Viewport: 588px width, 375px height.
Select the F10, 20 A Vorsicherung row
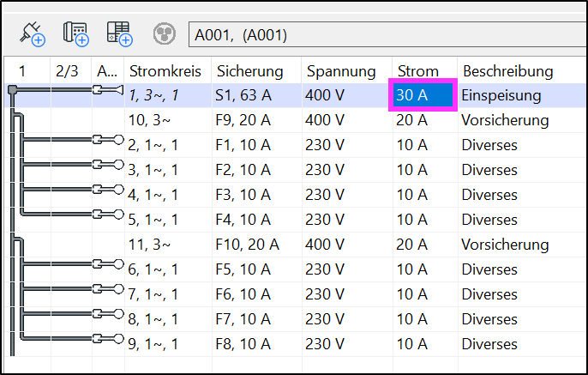click(x=297, y=245)
